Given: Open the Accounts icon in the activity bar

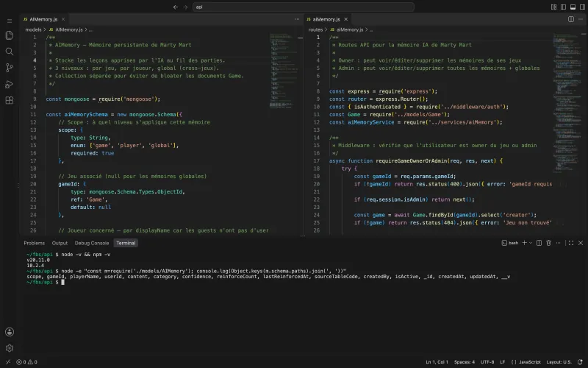Looking at the screenshot, I should 10,332.
